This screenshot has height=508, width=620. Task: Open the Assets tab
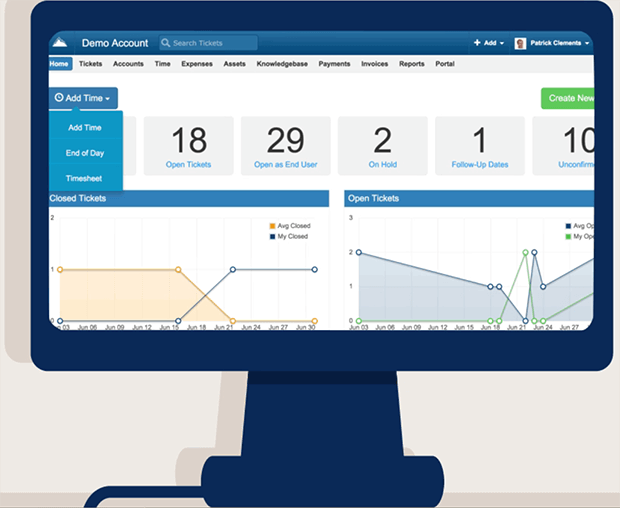click(234, 64)
